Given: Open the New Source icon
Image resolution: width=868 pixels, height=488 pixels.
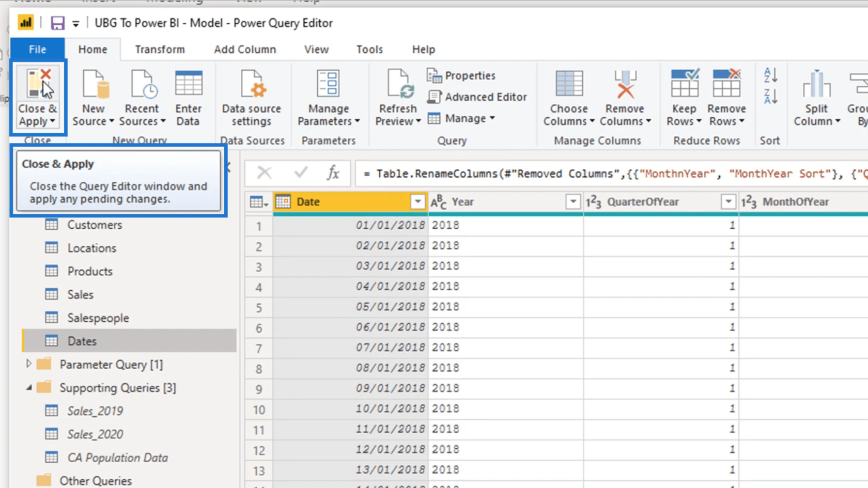Looking at the screenshot, I should pos(96,84).
